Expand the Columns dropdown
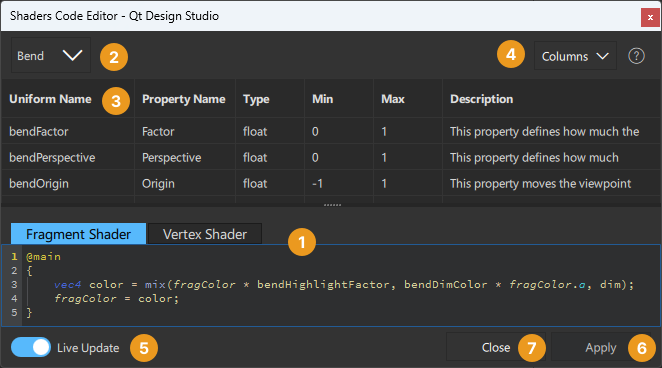The height and width of the screenshot is (368, 662). (575, 56)
